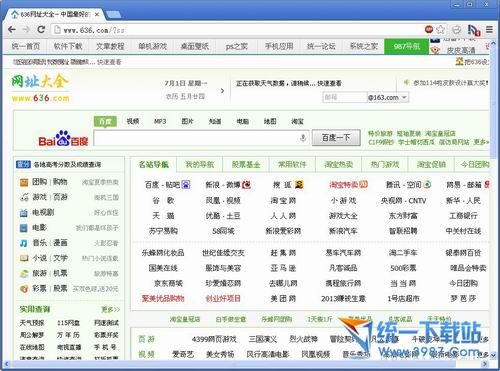
Task: Click the browser forward arrow
Action: [x=26, y=30]
